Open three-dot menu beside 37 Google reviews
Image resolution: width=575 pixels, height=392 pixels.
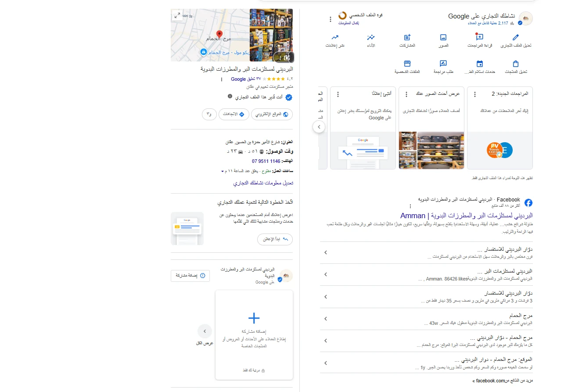222,79
